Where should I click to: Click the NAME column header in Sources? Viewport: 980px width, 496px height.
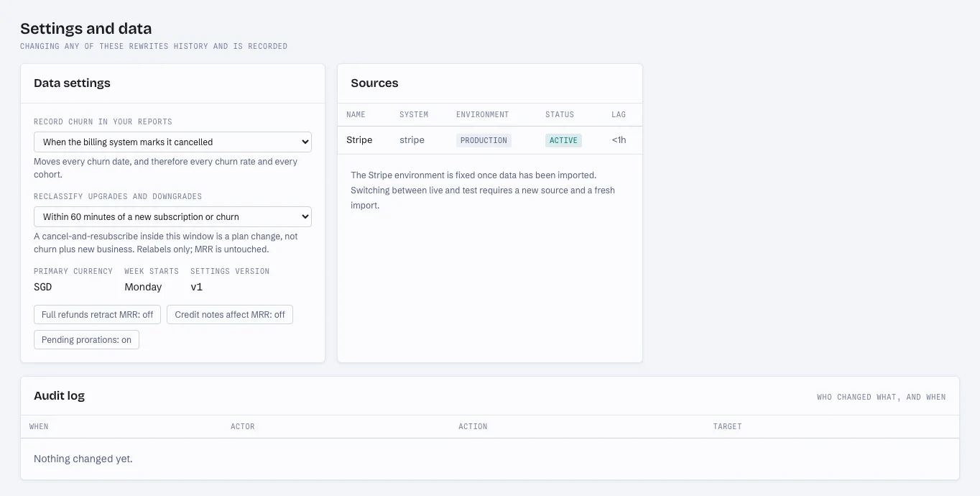pos(356,115)
